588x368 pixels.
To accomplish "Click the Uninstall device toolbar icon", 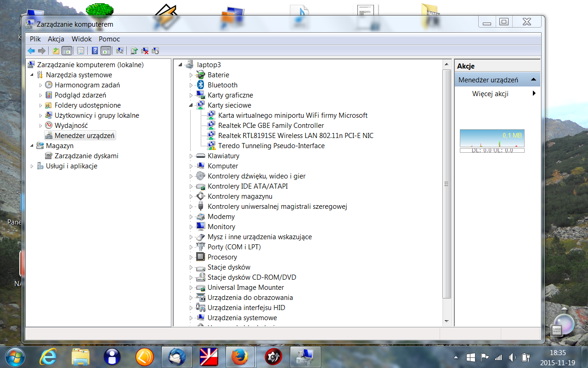I will click(145, 51).
